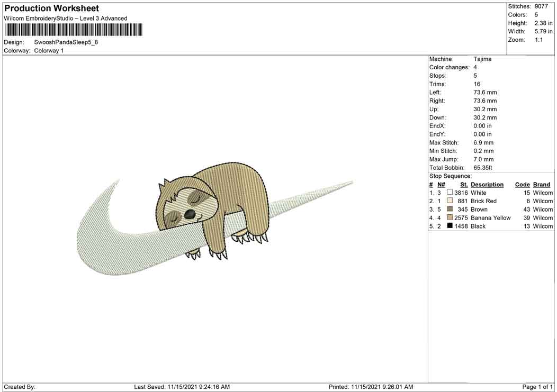This screenshot has width=557, height=392.
Task: Click the 'St.' column header
Action: [464, 185]
